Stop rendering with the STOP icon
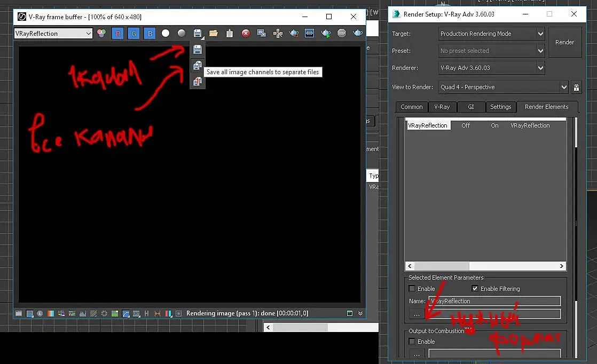The height and width of the screenshot is (364, 597). click(342, 34)
